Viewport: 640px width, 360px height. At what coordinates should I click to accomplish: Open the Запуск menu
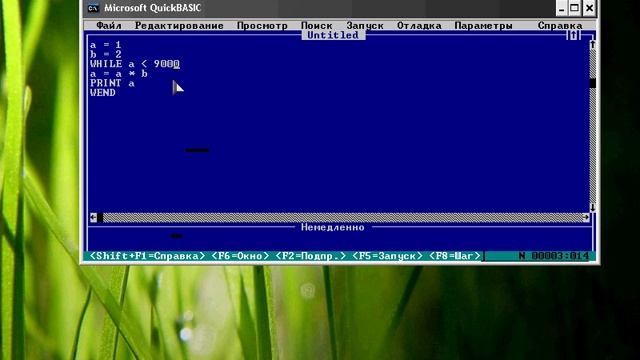pyautogui.click(x=365, y=26)
